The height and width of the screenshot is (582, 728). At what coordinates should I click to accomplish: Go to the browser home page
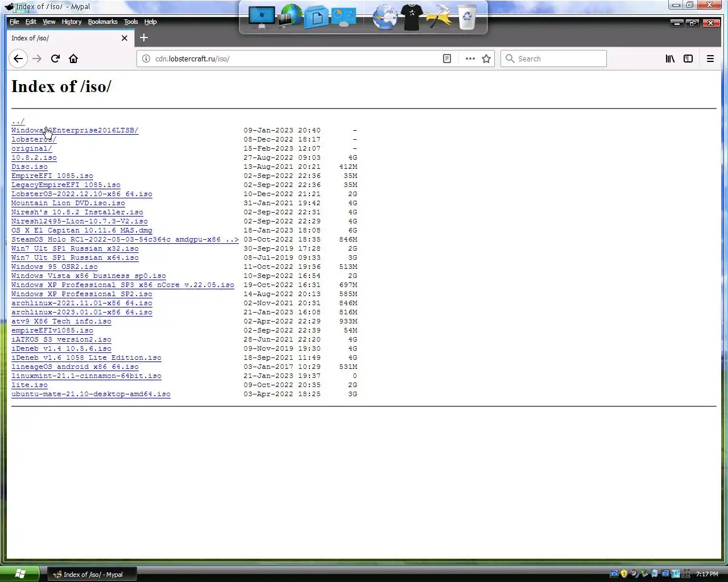click(x=73, y=59)
